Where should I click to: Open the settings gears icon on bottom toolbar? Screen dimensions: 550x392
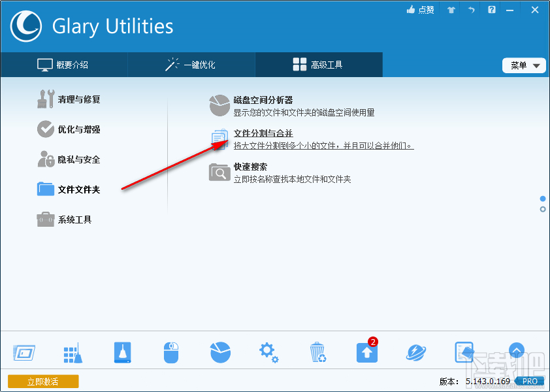coord(268,351)
